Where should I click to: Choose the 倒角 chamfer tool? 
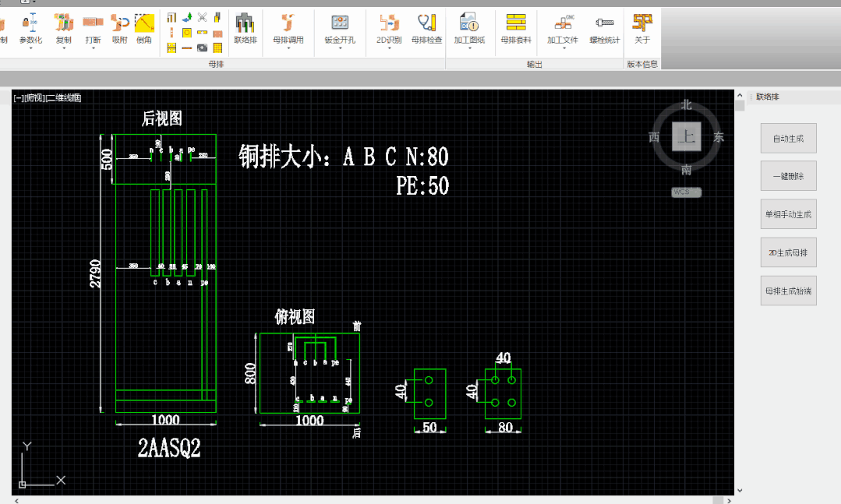[x=143, y=28]
